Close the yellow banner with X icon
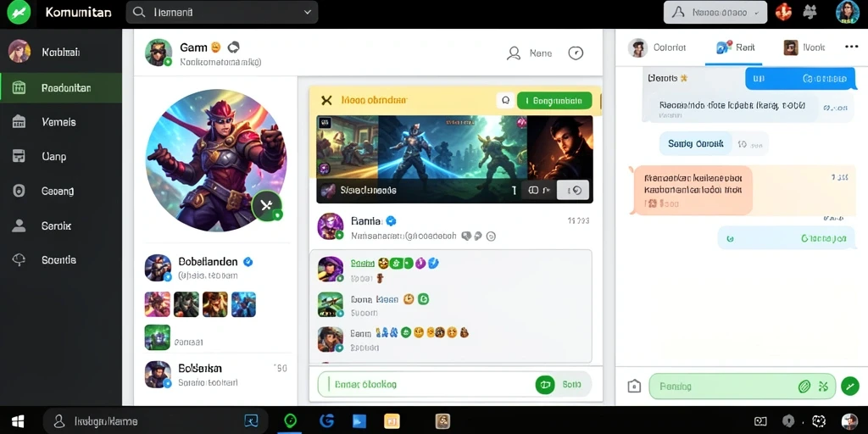 coord(326,100)
